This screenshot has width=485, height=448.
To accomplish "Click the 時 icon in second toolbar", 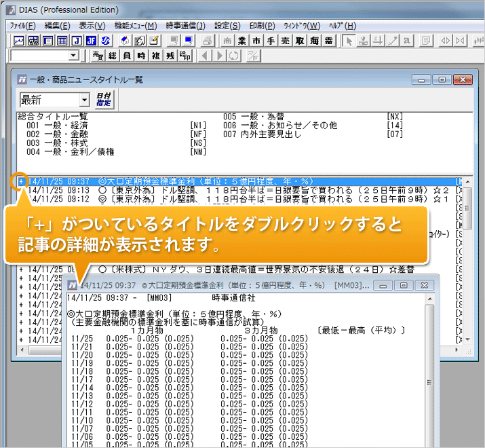I will (x=141, y=56).
